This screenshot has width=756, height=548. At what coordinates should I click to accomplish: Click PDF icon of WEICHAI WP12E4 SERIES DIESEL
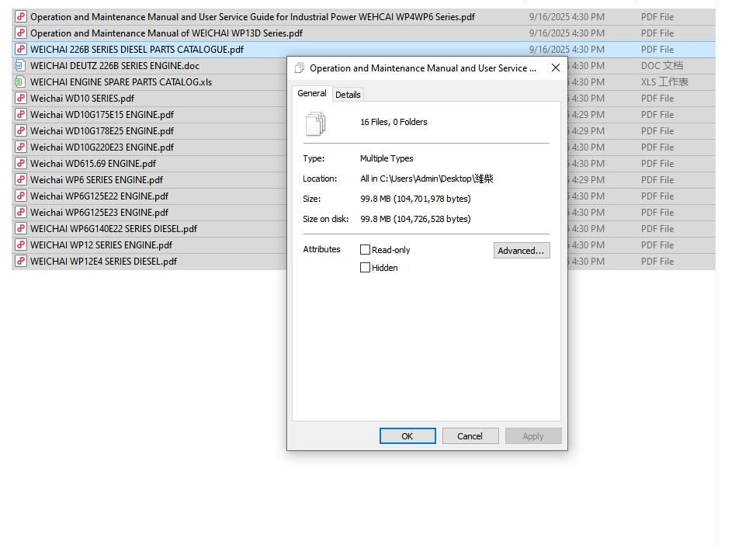pos(20,262)
